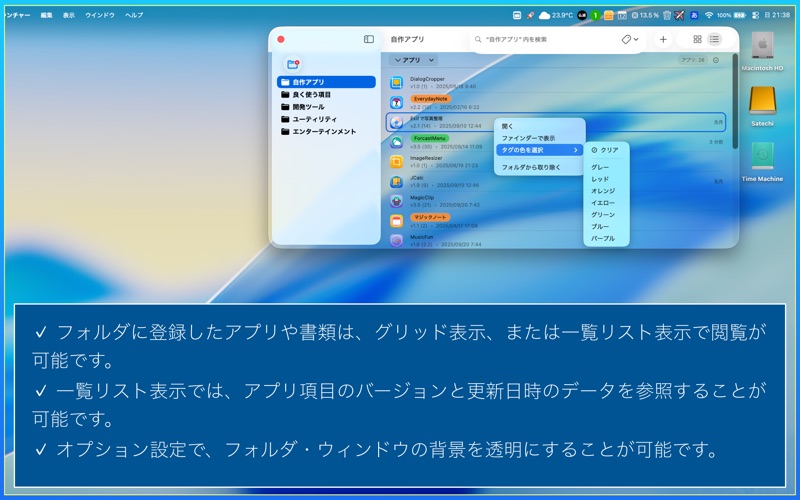This screenshot has width=800, height=500.
Task: Collapse the アプリ section chevron
Action: (x=398, y=60)
